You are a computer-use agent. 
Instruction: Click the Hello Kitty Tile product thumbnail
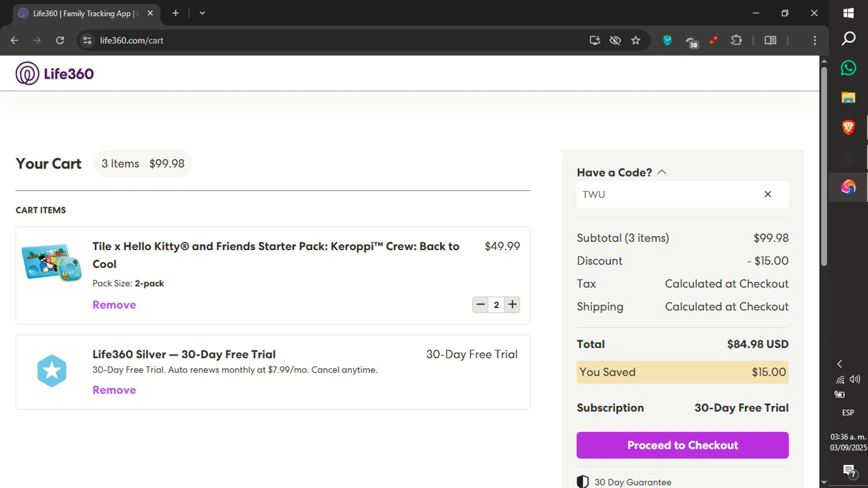point(52,263)
